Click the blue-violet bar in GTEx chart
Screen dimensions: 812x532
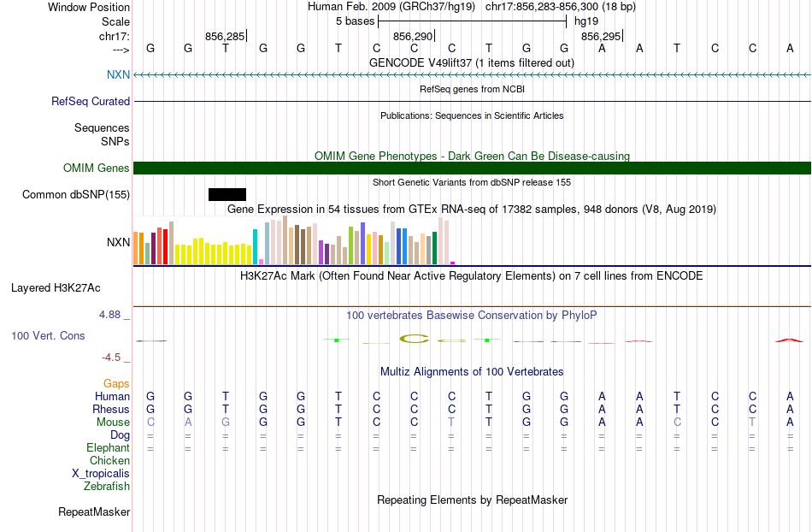[363, 244]
